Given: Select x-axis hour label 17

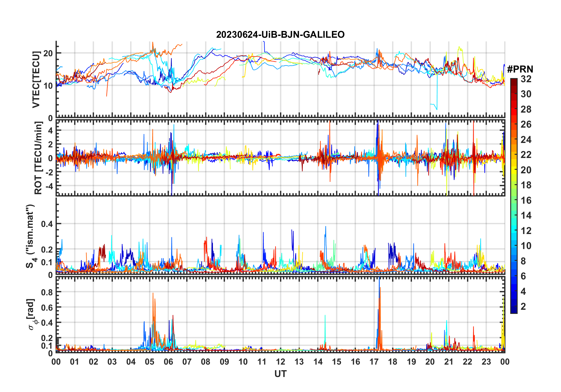Looking at the screenshot, I should coord(374,362).
